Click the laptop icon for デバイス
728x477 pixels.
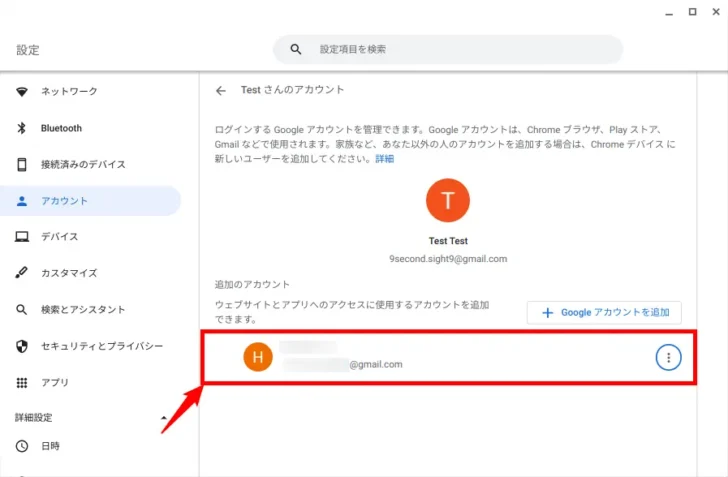21,236
